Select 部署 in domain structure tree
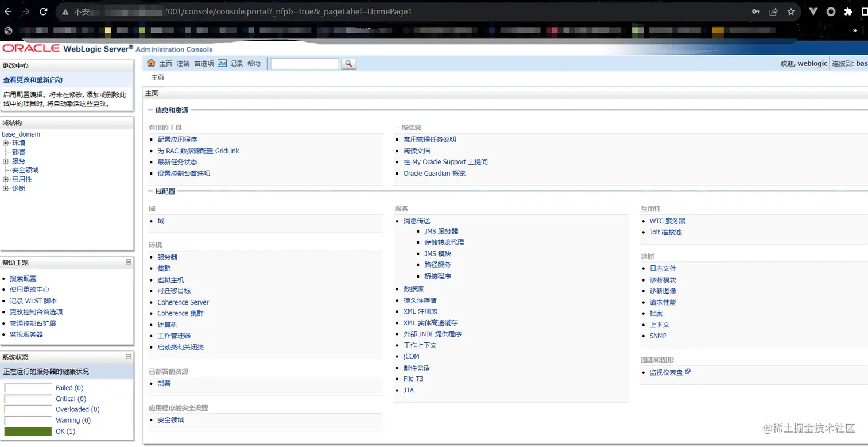 [x=18, y=152]
